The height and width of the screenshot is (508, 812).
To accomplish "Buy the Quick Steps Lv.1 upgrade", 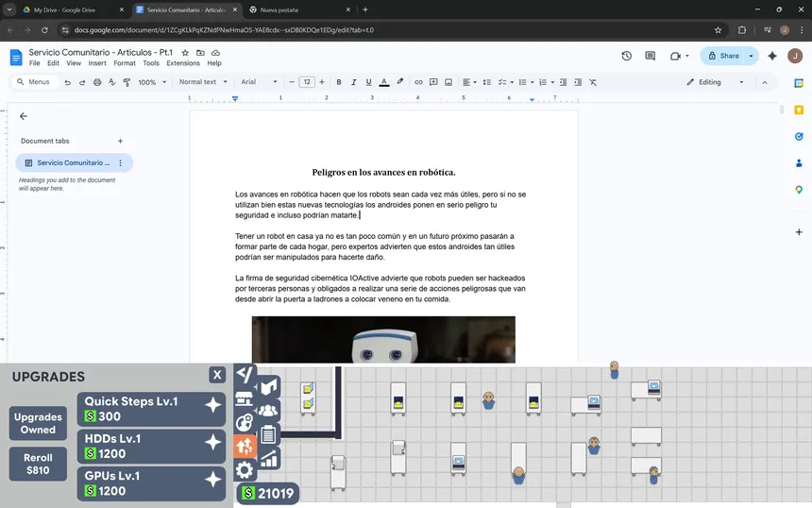I will (151, 408).
